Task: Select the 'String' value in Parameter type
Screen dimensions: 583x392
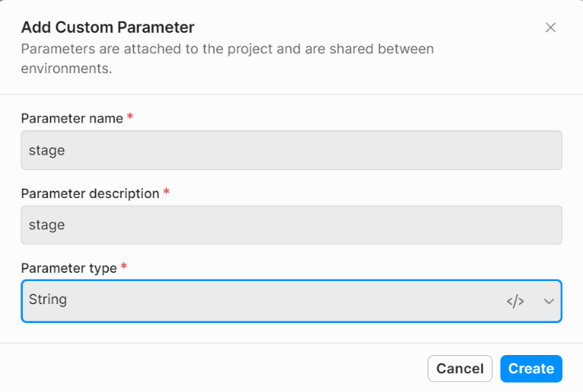Action: (x=48, y=300)
